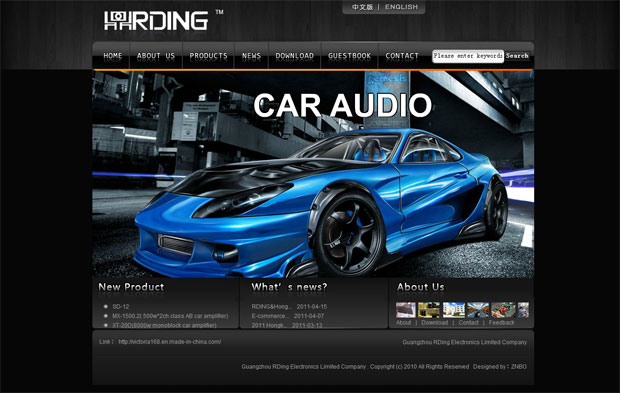Click the RDING logo in the header

tap(156, 21)
